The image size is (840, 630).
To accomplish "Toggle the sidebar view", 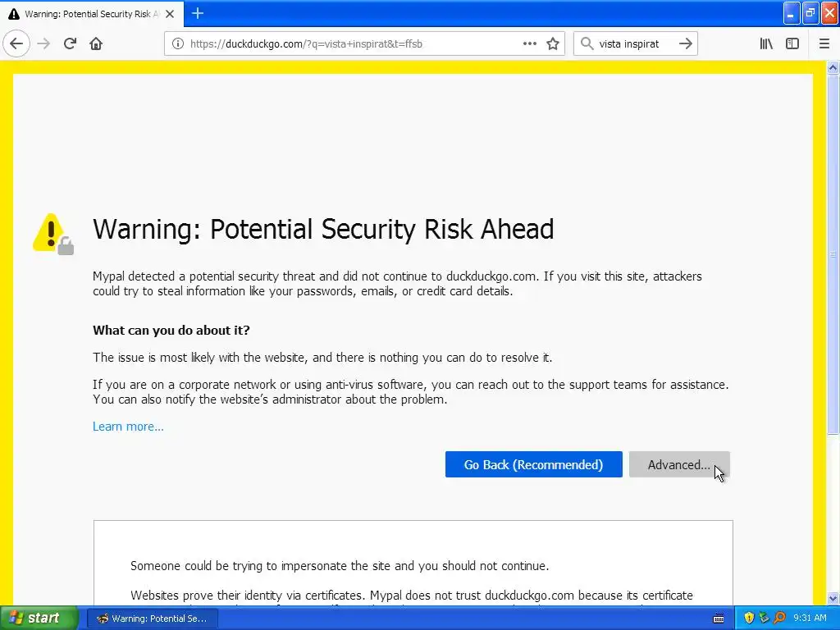I will click(792, 44).
